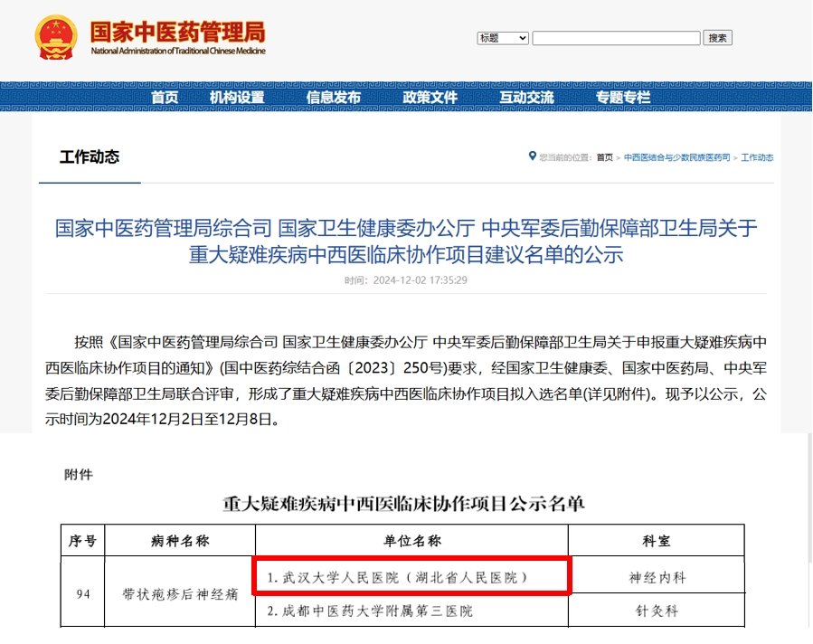Focus the search text field
The height and width of the screenshot is (644, 813).
pos(616,38)
